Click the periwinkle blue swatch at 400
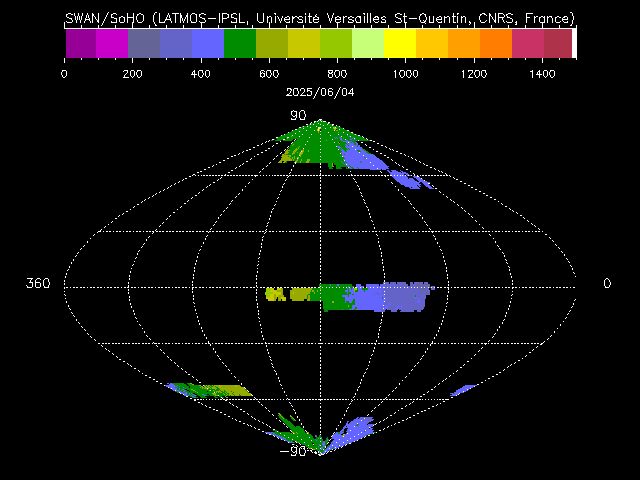The width and height of the screenshot is (640, 480). coord(208,43)
